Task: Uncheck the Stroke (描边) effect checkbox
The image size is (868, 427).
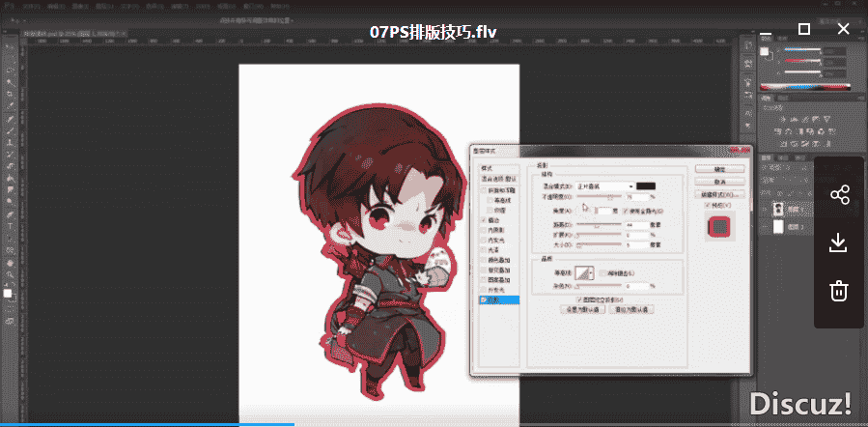Action: coord(485,220)
